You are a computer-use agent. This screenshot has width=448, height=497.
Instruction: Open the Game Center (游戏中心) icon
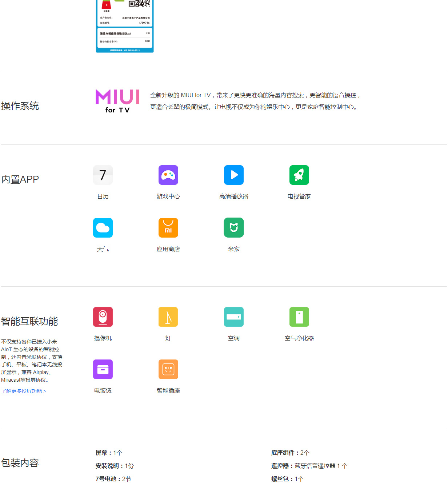coord(168,175)
